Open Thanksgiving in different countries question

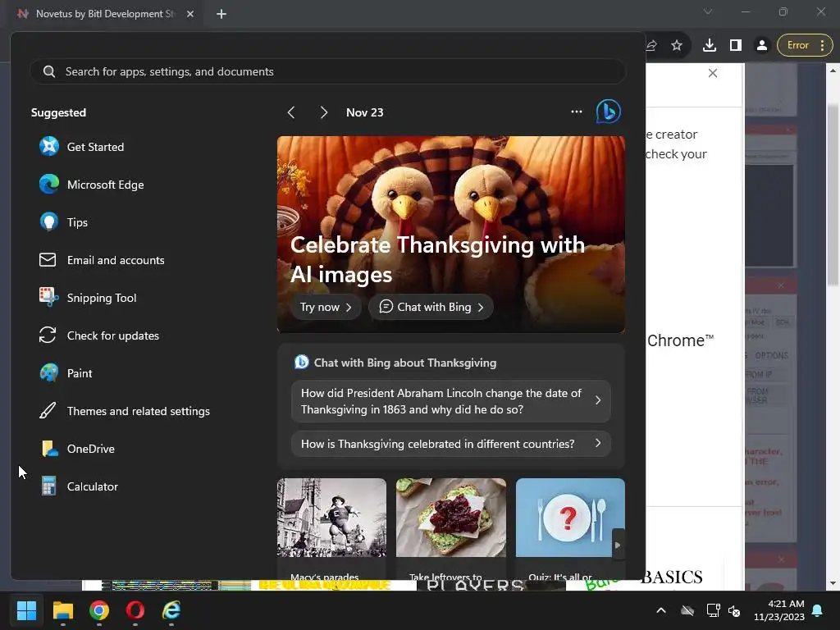pyautogui.click(x=450, y=444)
